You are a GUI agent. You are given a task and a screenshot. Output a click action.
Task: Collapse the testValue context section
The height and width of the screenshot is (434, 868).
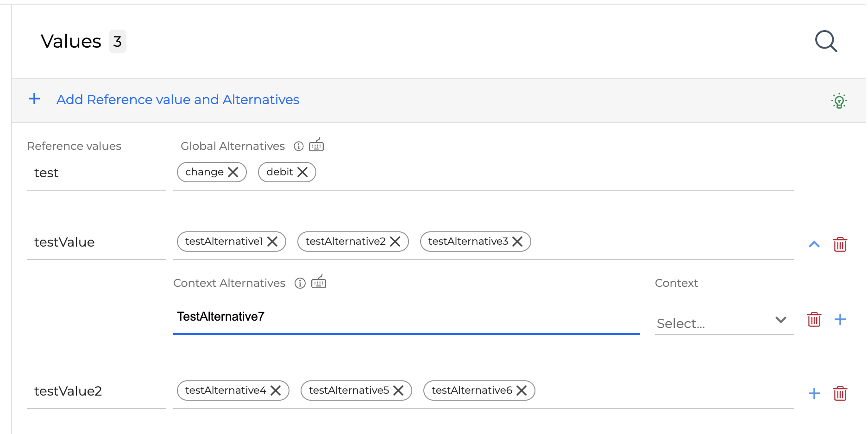tap(814, 244)
